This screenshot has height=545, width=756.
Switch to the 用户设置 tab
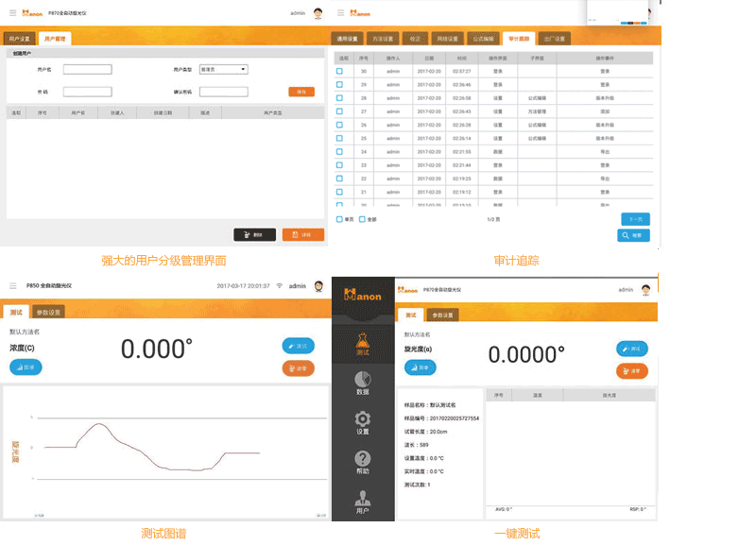pos(20,39)
